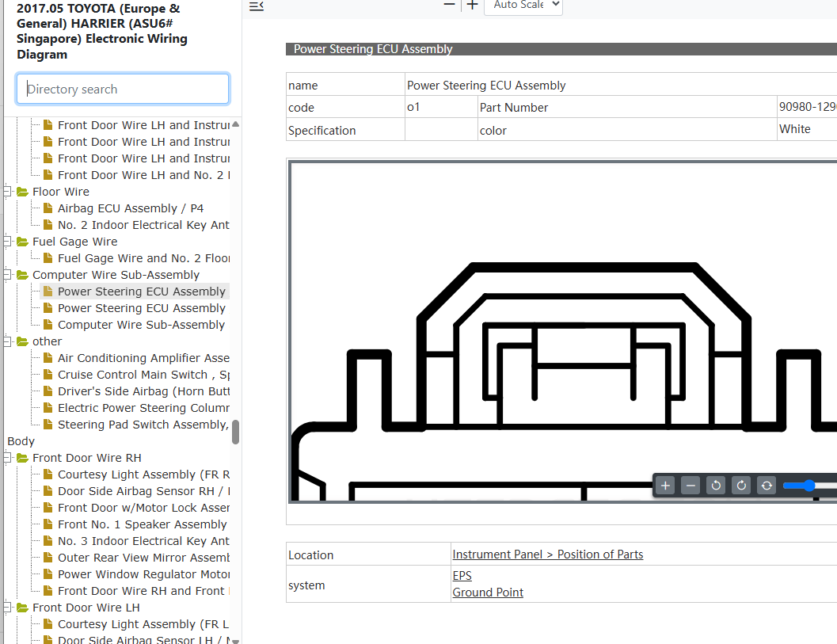Open Instrument Panel > Position of Parts link
Screen dimensions: 837x644
pos(548,554)
